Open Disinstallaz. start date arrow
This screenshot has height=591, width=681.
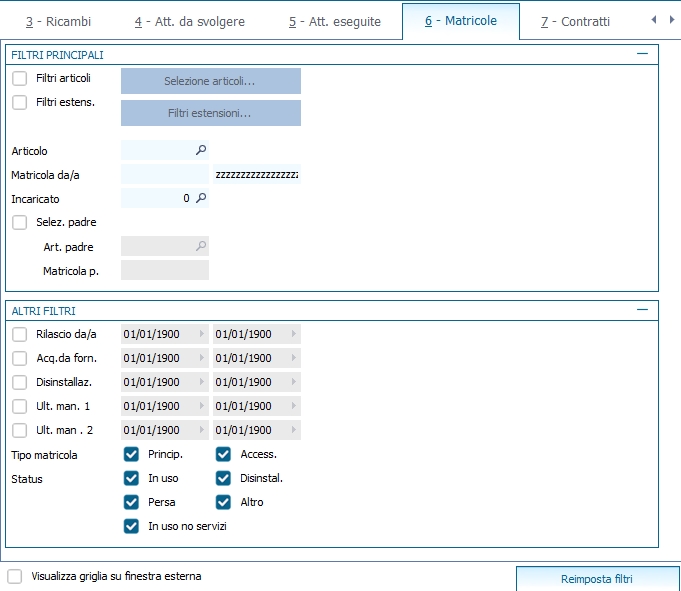pyautogui.click(x=202, y=381)
